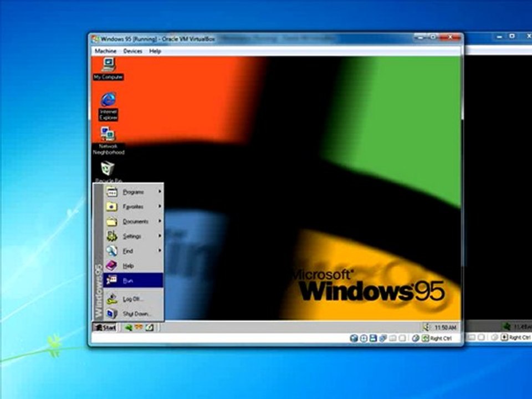
Task: Click the Programs icon in Start menu
Action: (111, 192)
